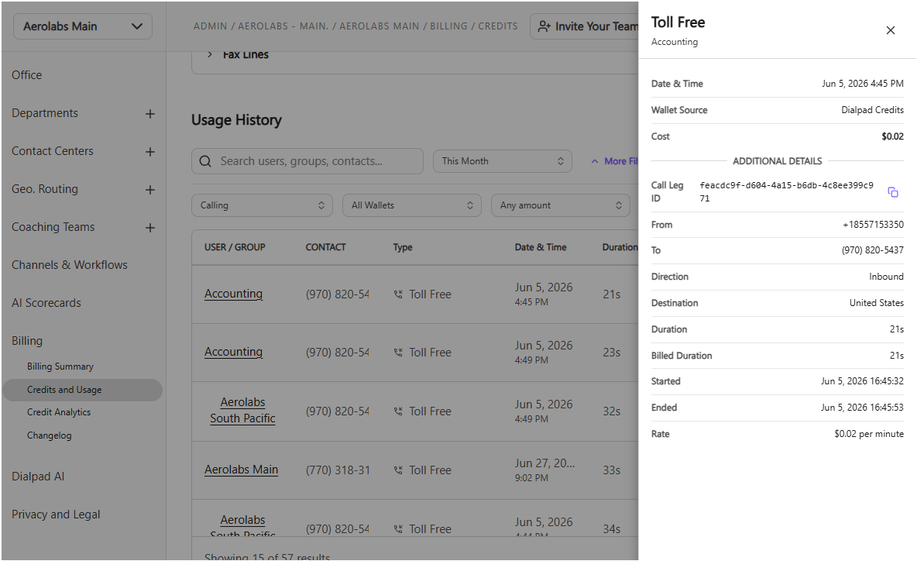Image resolution: width=924 pixels, height=561 pixels.
Task: Add a Coaching Team with plus icon
Action: click(152, 229)
